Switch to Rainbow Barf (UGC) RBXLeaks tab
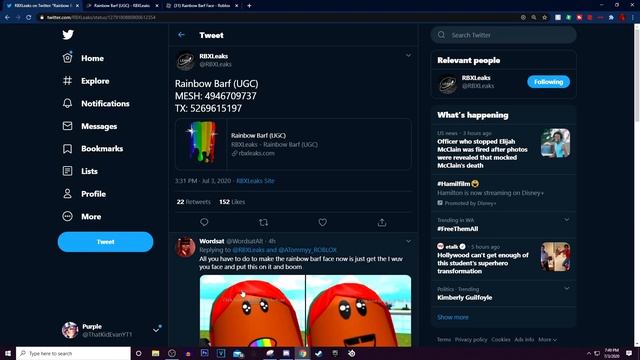 pyautogui.click(x=121, y=6)
